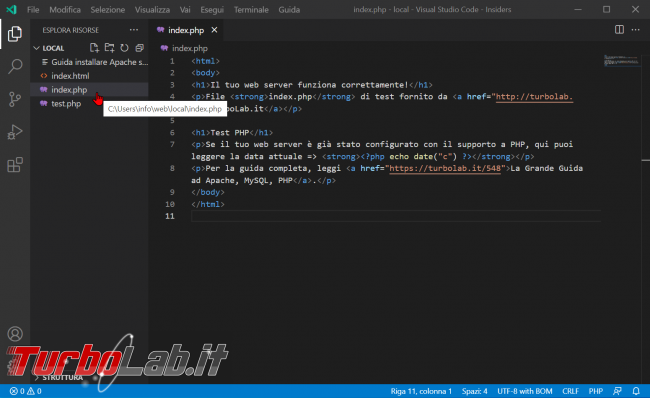Click the <body> tag on line 2
650x398 pixels.
[x=206, y=73]
